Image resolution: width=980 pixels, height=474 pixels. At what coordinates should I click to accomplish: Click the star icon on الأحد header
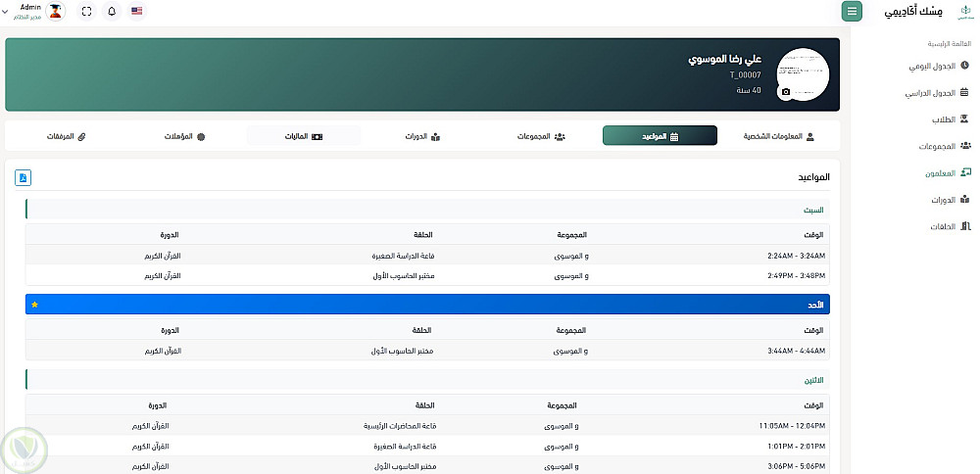(x=34, y=305)
